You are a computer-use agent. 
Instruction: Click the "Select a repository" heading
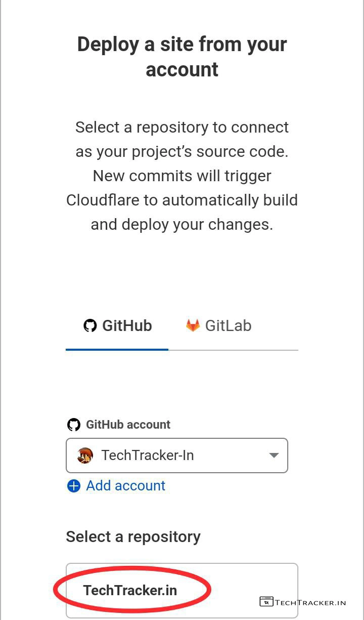tap(133, 536)
